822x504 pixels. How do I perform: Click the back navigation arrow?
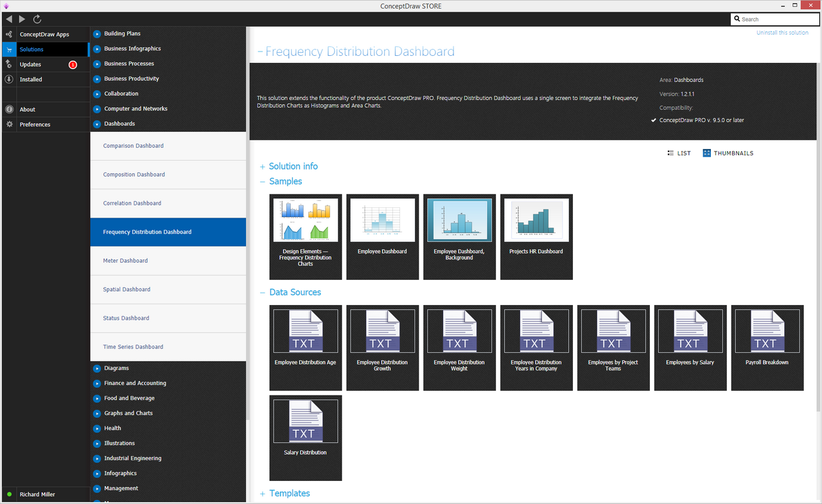tap(9, 19)
